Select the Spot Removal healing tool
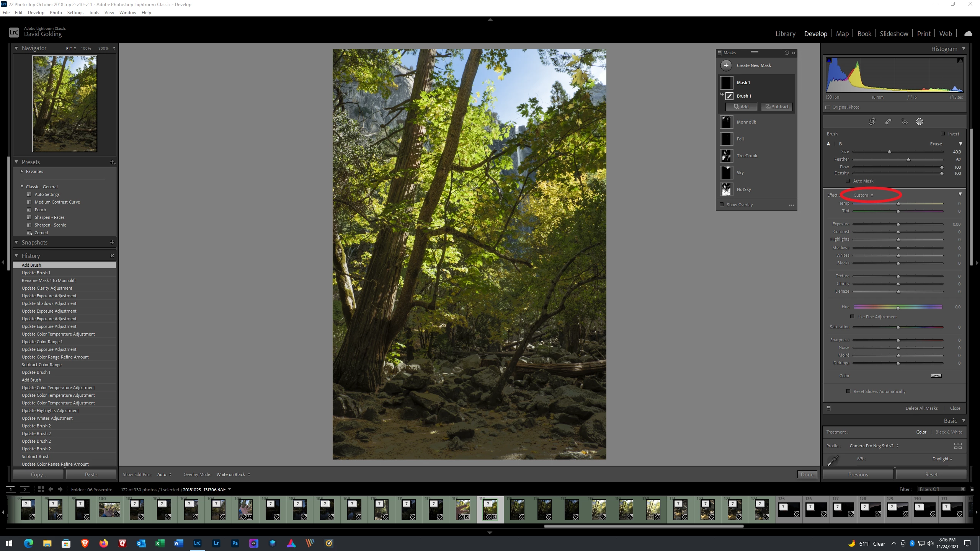This screenshot has height=551, width=980. [x=888, y=122]
